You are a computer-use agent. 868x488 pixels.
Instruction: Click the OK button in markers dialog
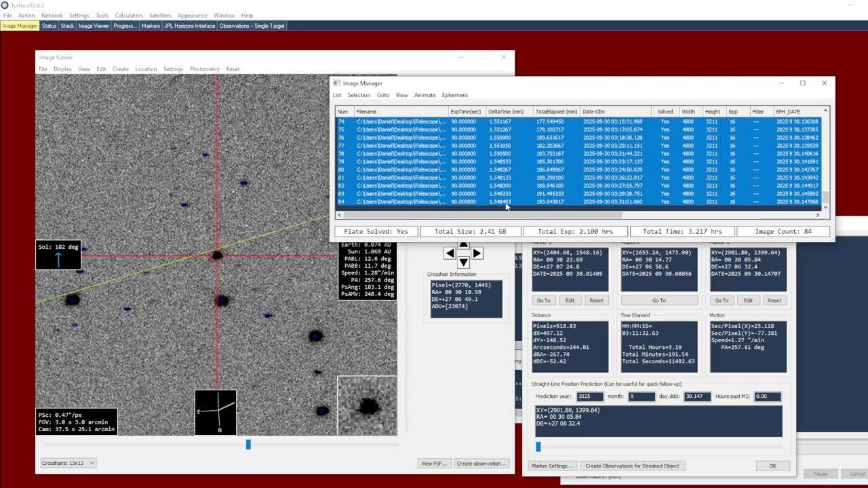pos(772,466)
